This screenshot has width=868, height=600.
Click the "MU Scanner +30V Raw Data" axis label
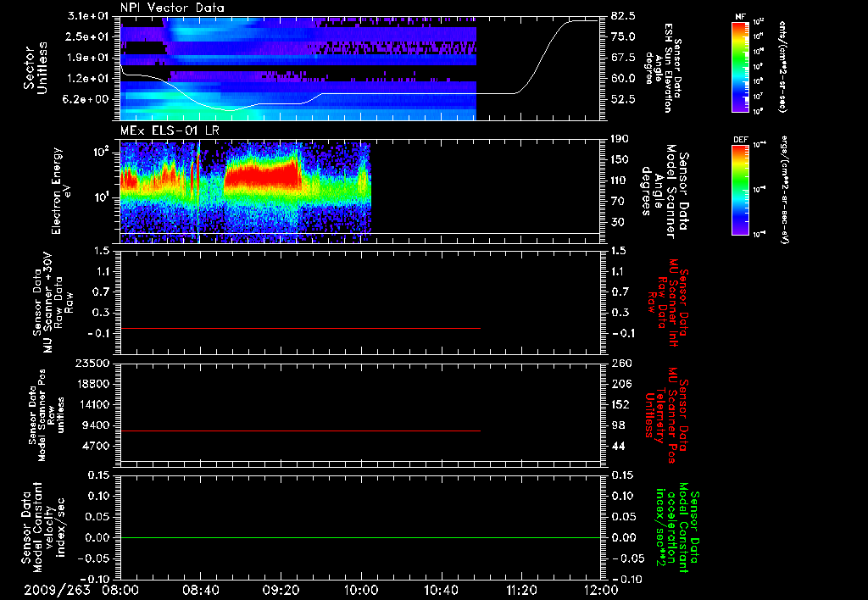[53, 302]
